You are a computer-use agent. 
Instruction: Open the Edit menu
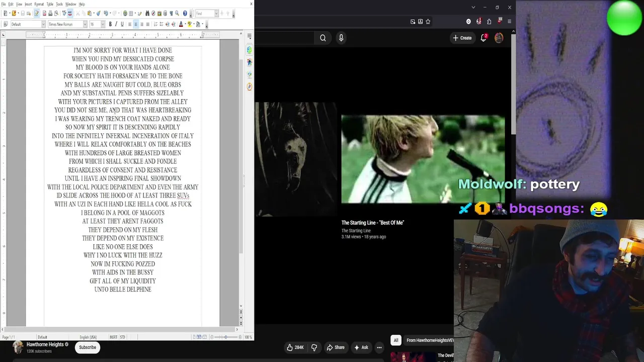tap(11, 4)
